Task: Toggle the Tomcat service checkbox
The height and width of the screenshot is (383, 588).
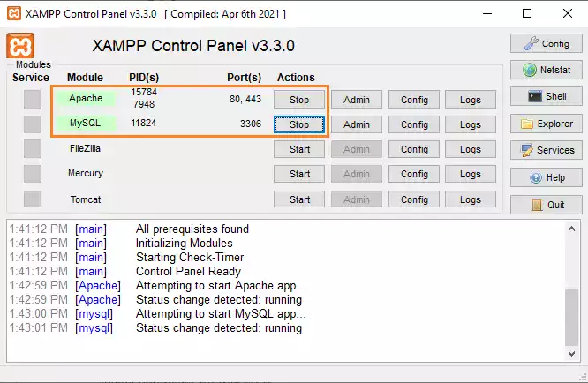Action: 33,199
